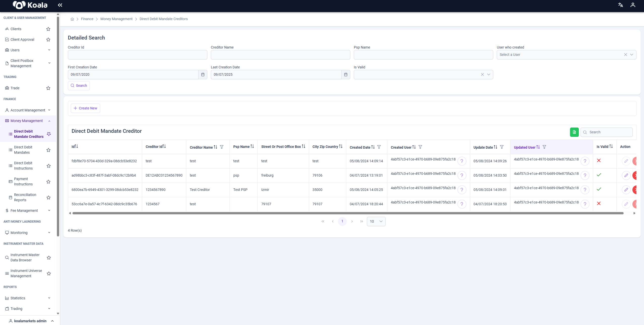The height and width of the screenshot is (325, 644).
Task: Toggle Payment Instructions favorite star
Action: point(49,182)
